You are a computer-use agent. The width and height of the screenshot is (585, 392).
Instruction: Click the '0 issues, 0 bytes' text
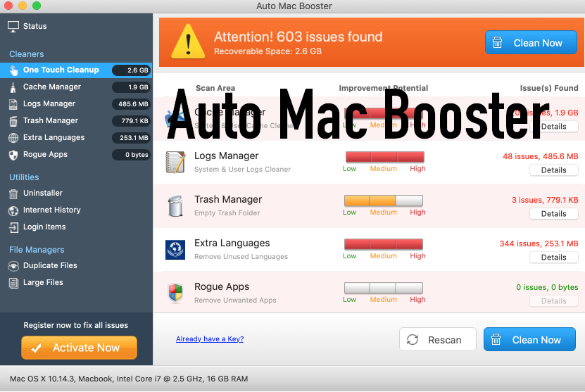pyautogui.click(x=547, y=288)
